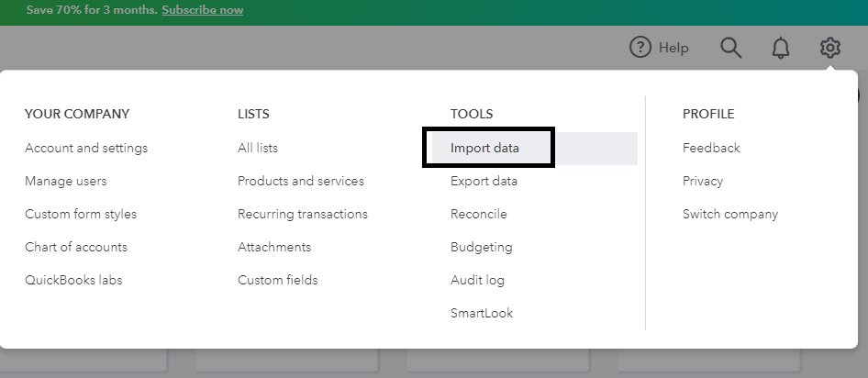Open Custom form styles
868x378 pixels.
(81, 214)
